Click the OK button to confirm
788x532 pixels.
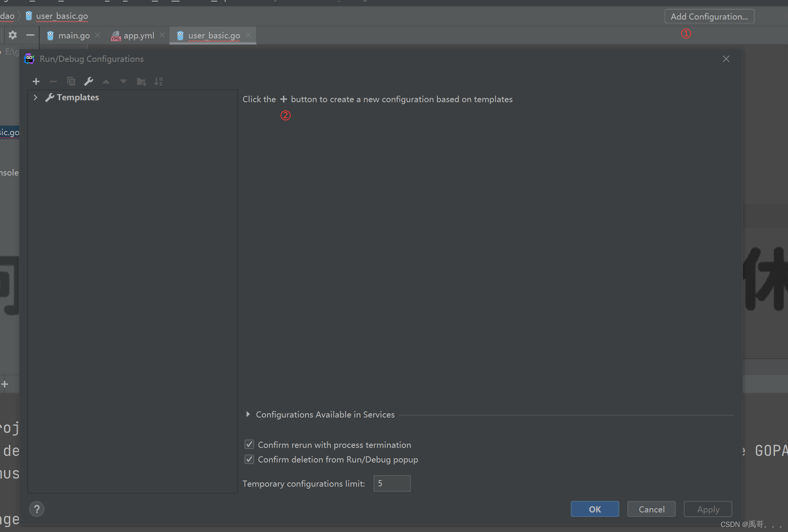pos(593,509)
